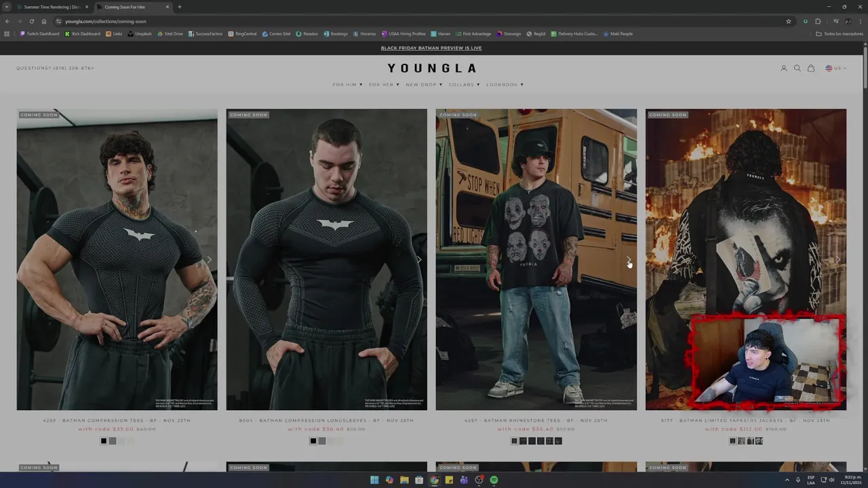This screenshot has height=488, width=868.
Task: Bookmark this page with the star icon
Action: pyautogui.click(x=789, y=21)
